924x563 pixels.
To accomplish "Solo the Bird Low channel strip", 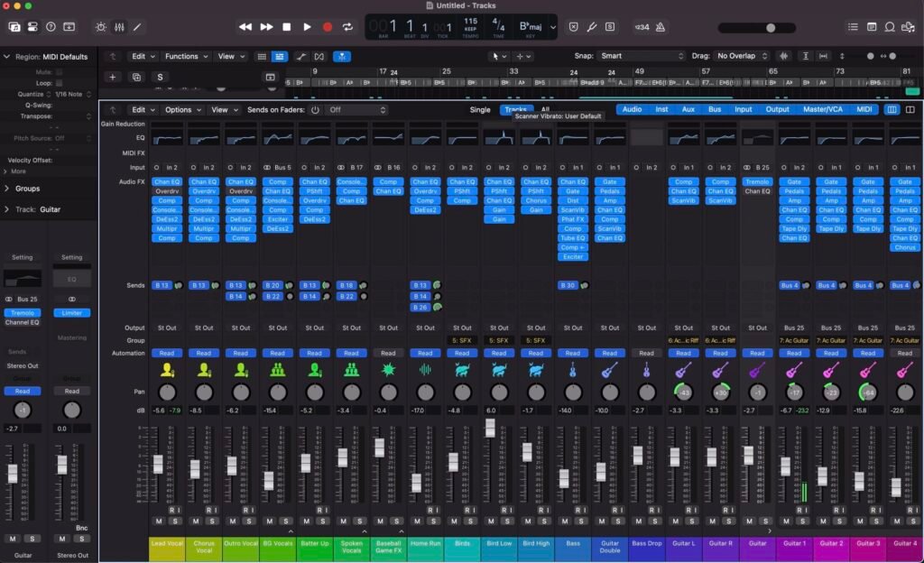I will point(507,521).
